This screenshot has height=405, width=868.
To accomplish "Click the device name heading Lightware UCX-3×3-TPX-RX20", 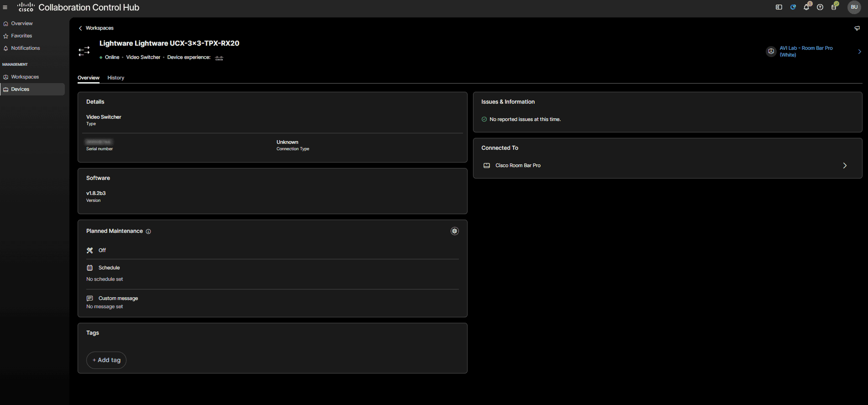I will [x=169, y=43].
